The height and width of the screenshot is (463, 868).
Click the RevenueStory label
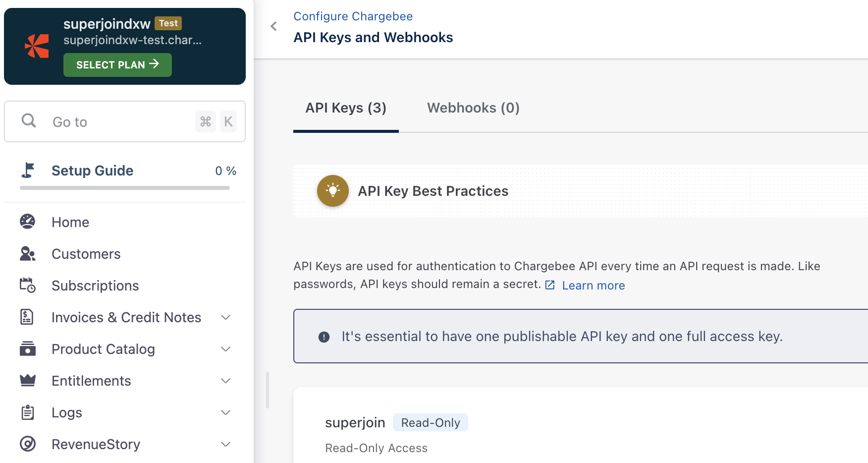(96, 444)
